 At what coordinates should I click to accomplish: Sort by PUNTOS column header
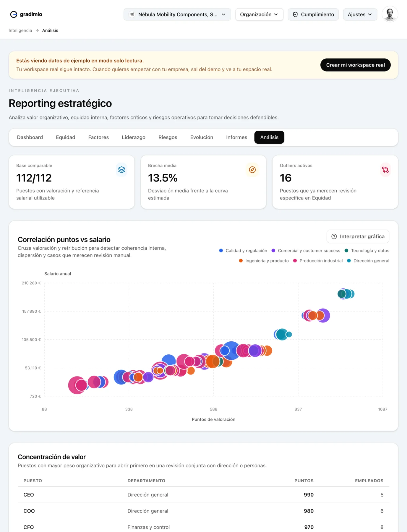tap(304, 481)
